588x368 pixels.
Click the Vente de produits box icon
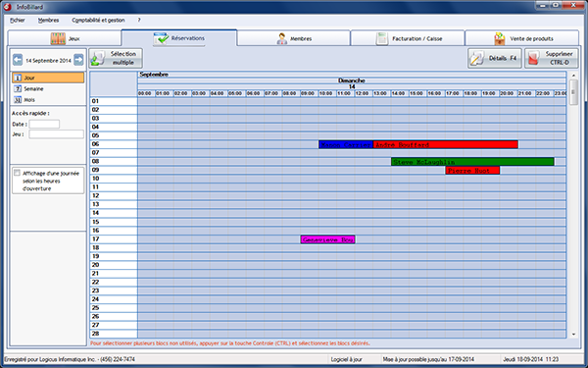tap(500, 38)
